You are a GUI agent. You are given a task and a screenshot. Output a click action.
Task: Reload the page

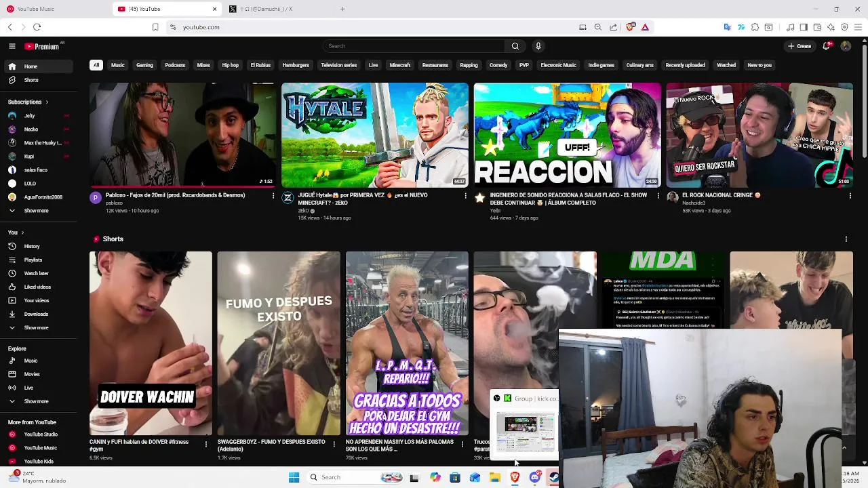37,27
